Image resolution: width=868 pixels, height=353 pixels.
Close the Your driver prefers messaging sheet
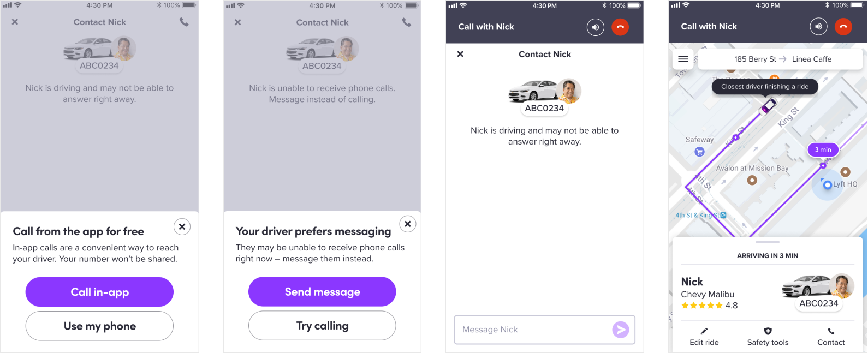(x=407, y=224)
